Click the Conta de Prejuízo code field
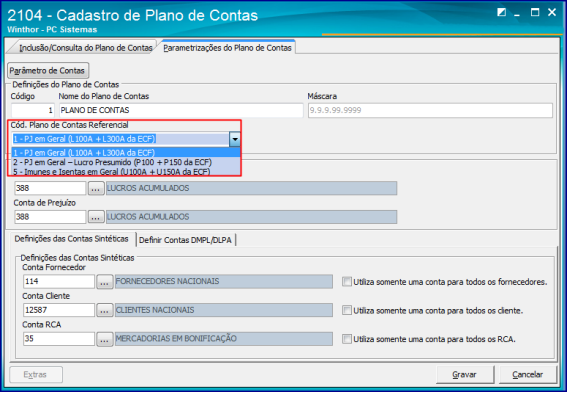This screenshot has width=568, height=393. point(50,217)
